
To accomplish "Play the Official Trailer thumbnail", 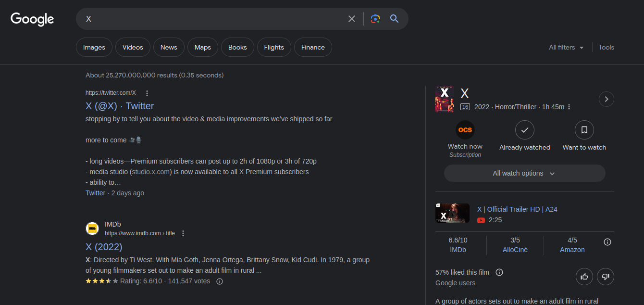I will (453, 213).
